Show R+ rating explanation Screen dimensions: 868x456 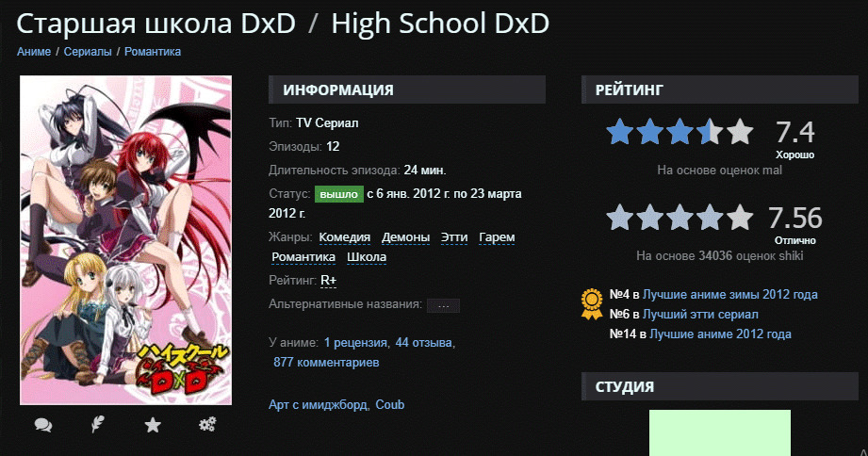(328, 281)
